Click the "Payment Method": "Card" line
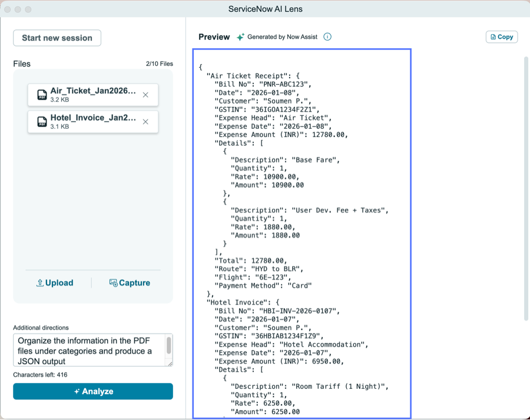The height and width of the screenshot is (420, 530). 263,286
